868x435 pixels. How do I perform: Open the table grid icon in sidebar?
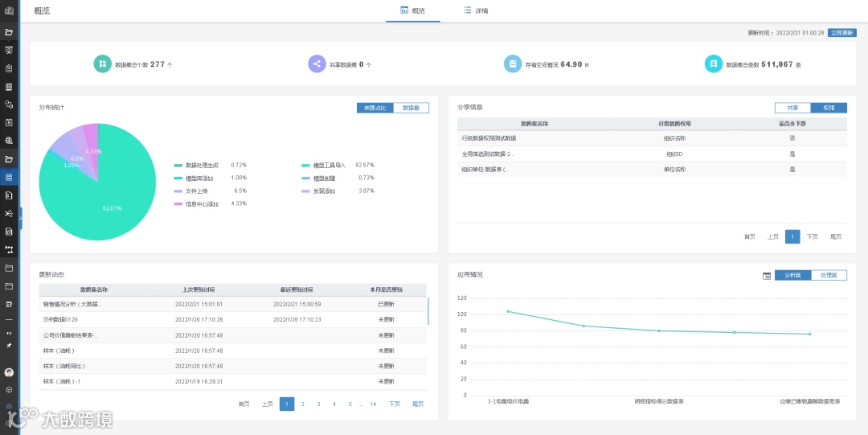(9, 87)
